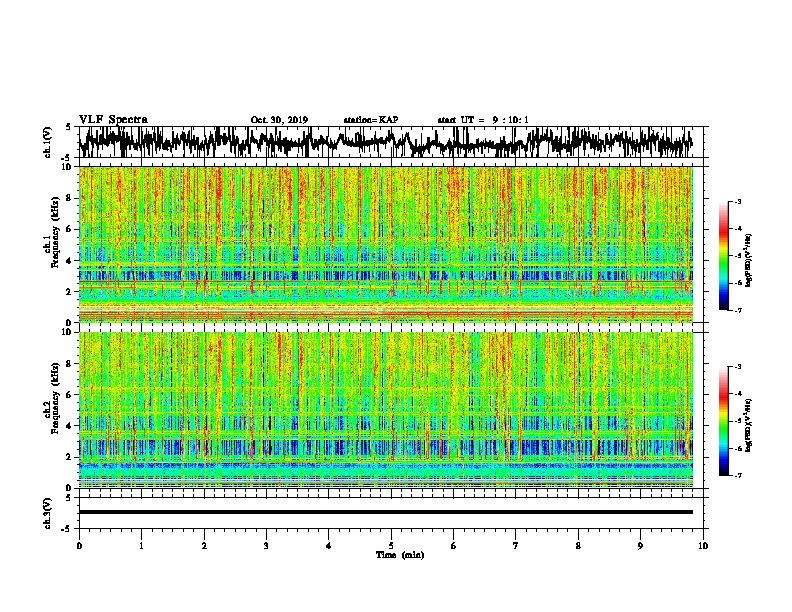This screenshot has width=792, height=612.
Task: Click the 'ch.3(V)' axis label
Action: [x=48, y=513]
